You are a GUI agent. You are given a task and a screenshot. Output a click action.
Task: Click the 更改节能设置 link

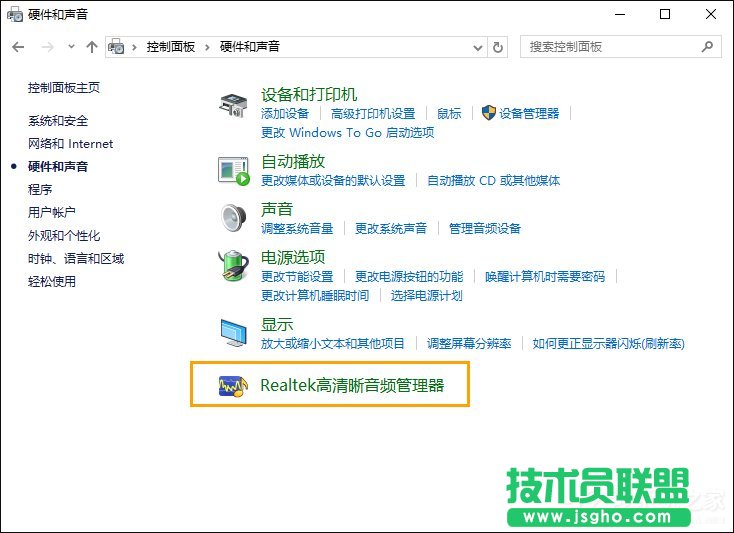click(297, 277)
